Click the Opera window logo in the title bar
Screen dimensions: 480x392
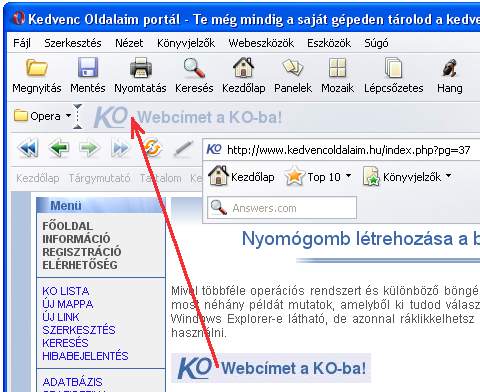coord(19,18)
